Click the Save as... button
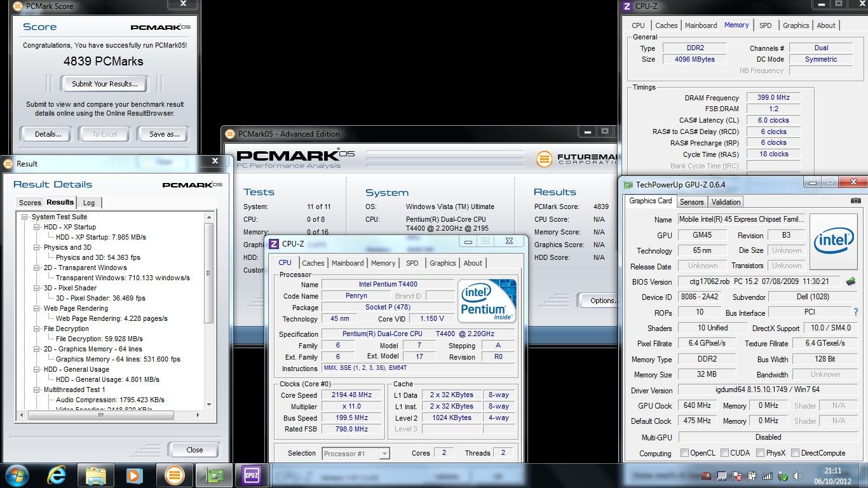The height and width of the screenshot is (488, 868). pyautogui.click(x=165, y=134)
